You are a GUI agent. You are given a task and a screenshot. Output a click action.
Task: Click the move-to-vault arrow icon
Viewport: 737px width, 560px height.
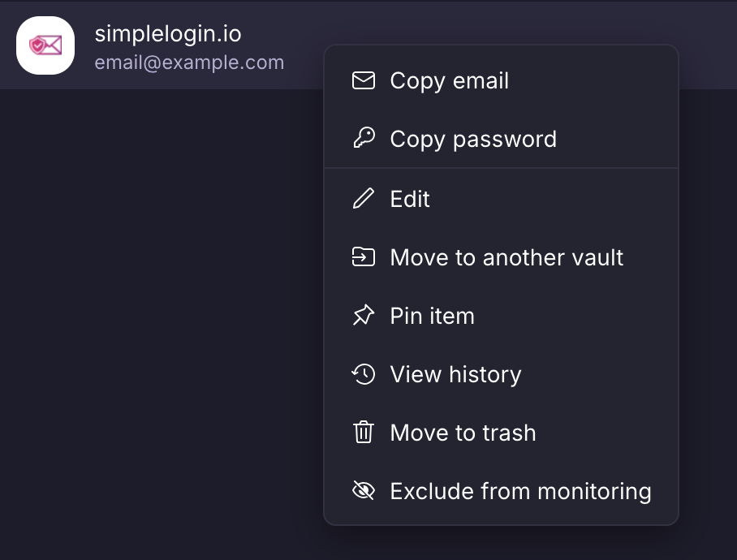(x=364, y=257)
